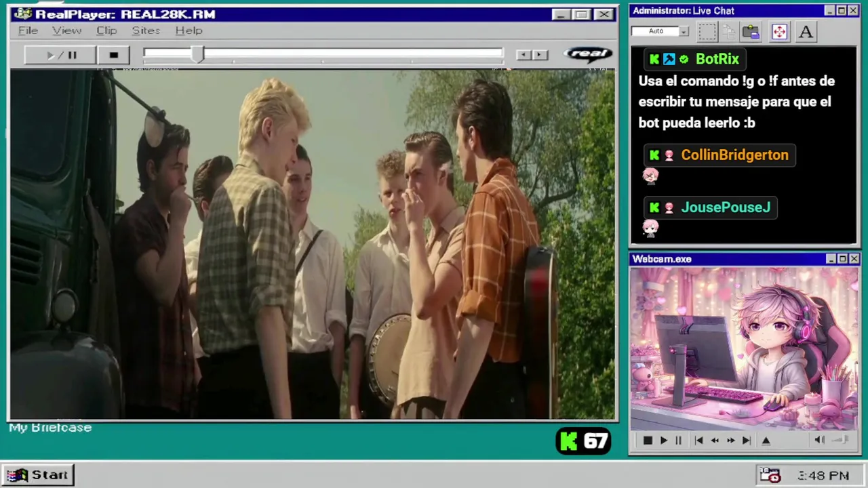Open the File menu

(x=28, y=30)
